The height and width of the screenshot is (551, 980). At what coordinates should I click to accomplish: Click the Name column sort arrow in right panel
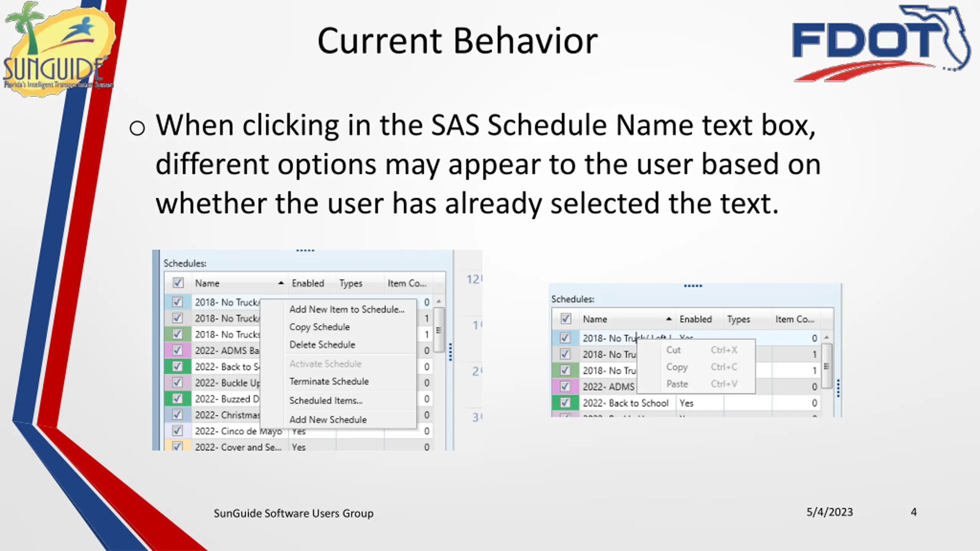pos(669,319)
